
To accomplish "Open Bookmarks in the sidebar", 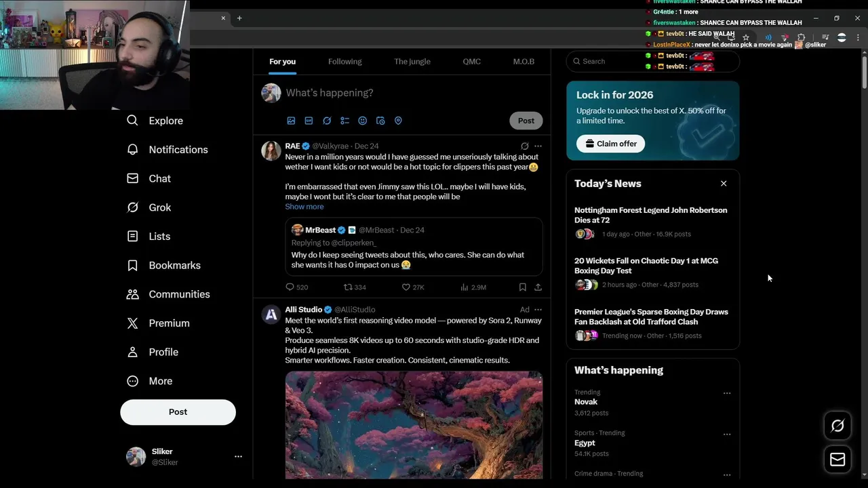I will click(x=163, y=266).
